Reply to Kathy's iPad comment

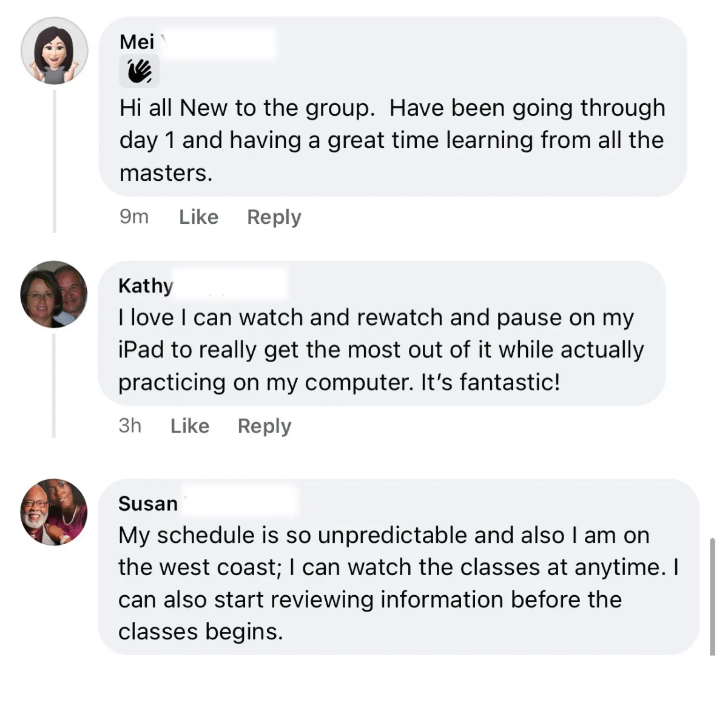click(x=265, y=426)
